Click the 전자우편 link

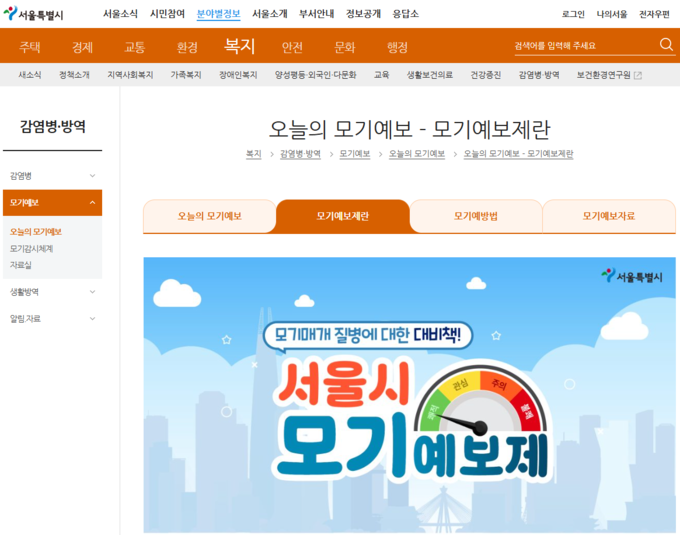654,14
